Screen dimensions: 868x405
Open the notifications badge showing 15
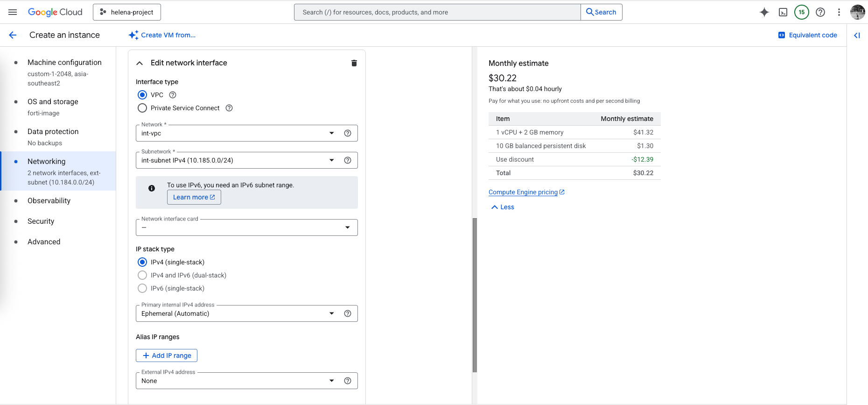pos(801,12)
